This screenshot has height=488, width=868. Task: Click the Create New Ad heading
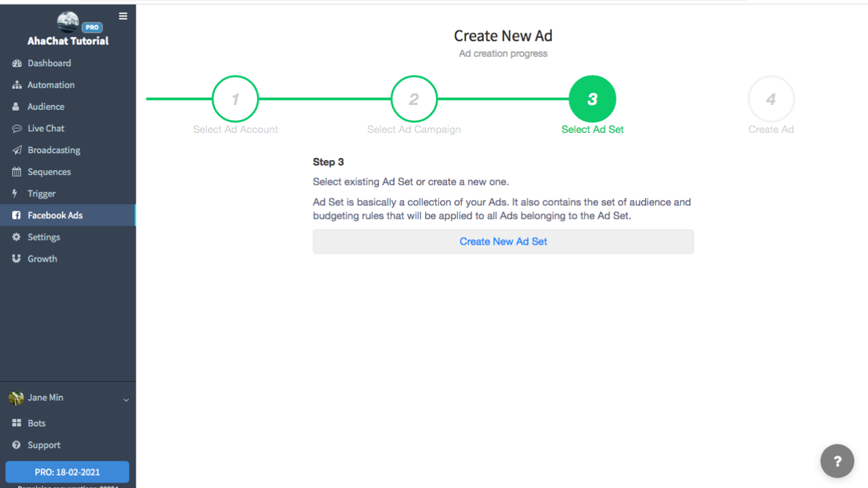pos(503,36)
